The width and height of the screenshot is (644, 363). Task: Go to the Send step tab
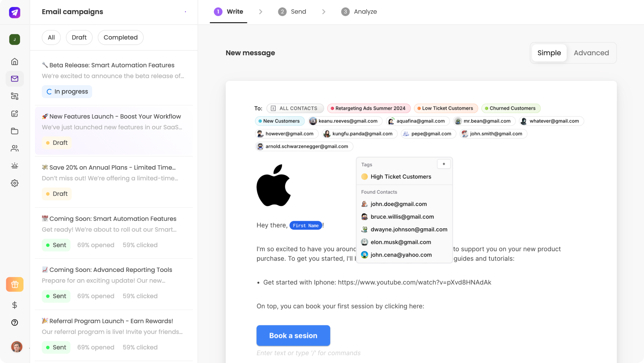pos(292,12)
